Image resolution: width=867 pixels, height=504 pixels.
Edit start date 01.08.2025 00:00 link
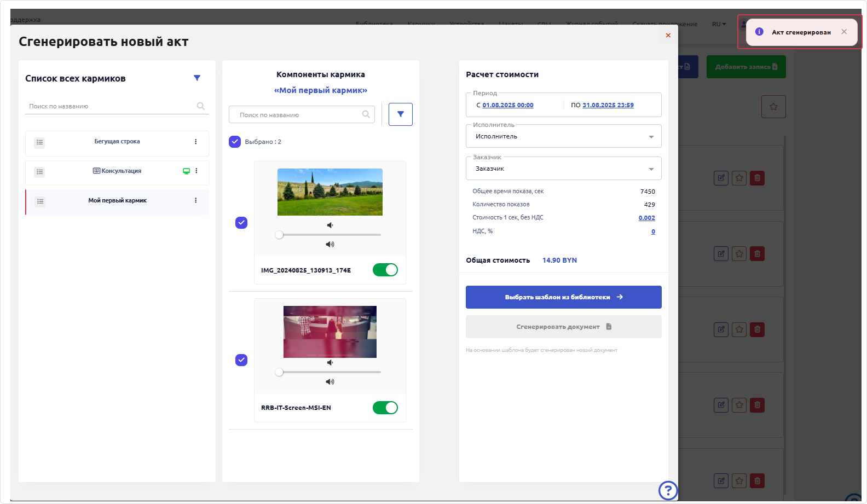[507, 105]
